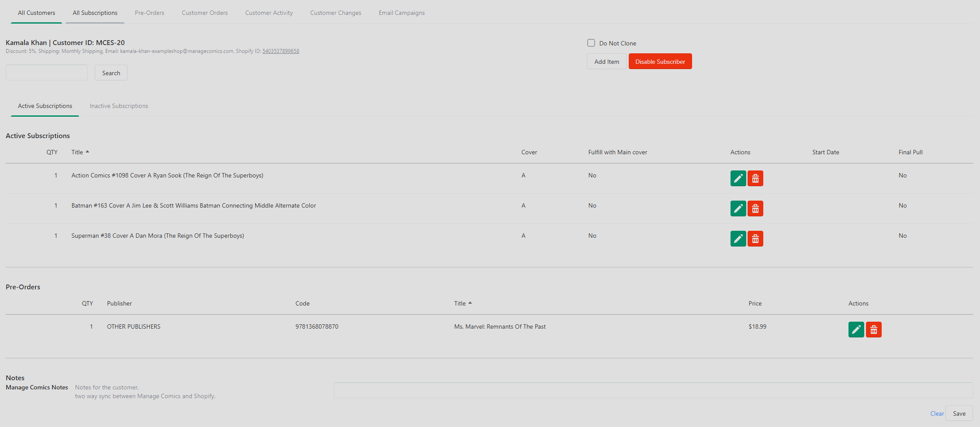Delete the Ms. Marvel pre-order
Image resolution: width=980 pixels, height=427 pixels.
[x=873, y=330]
